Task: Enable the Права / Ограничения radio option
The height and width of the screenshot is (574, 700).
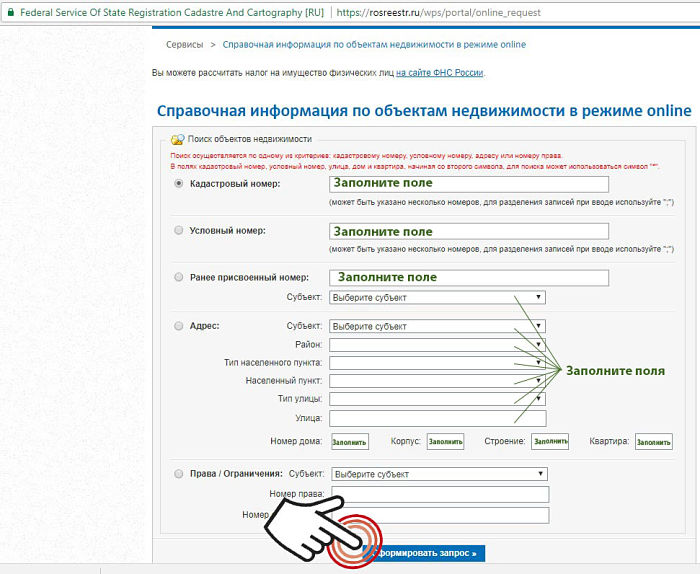Action: [179, 473]
